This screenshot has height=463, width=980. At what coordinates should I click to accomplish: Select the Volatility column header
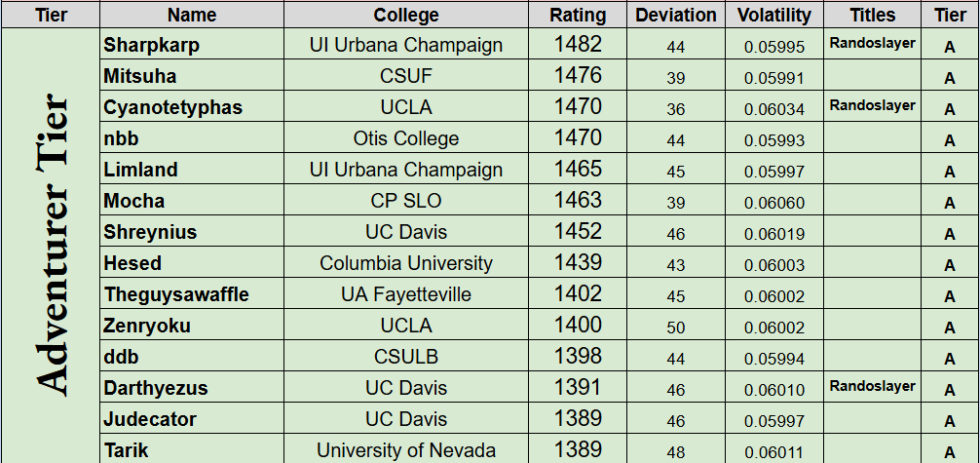click(774, 15)
